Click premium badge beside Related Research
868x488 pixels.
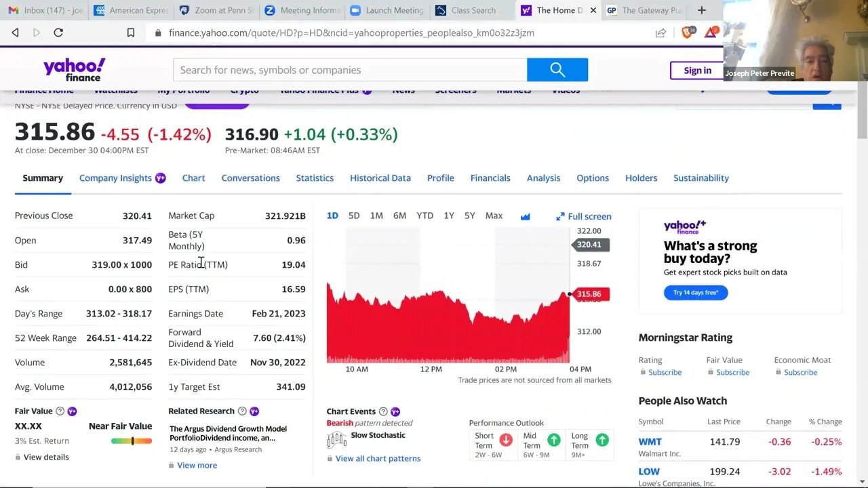tap(254, 411)
